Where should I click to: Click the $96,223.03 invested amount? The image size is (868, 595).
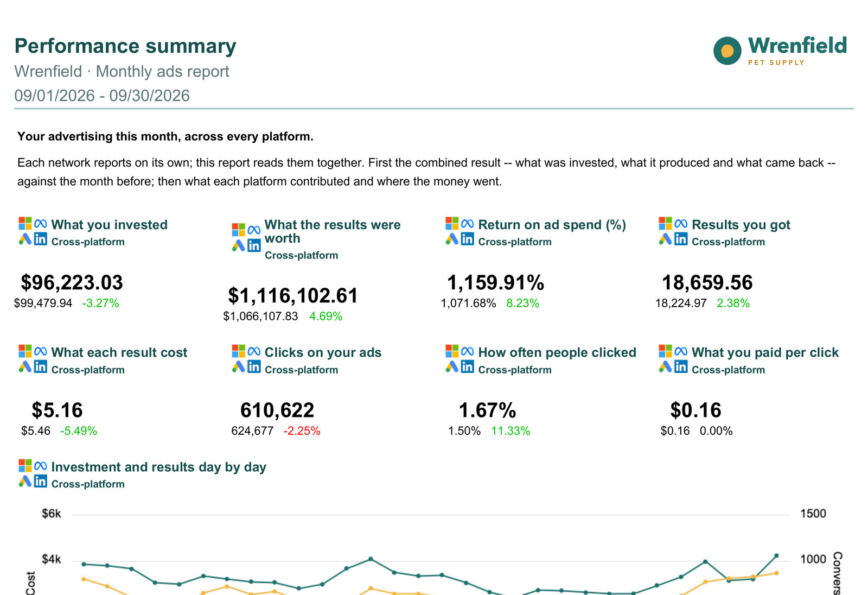(72, 282)
